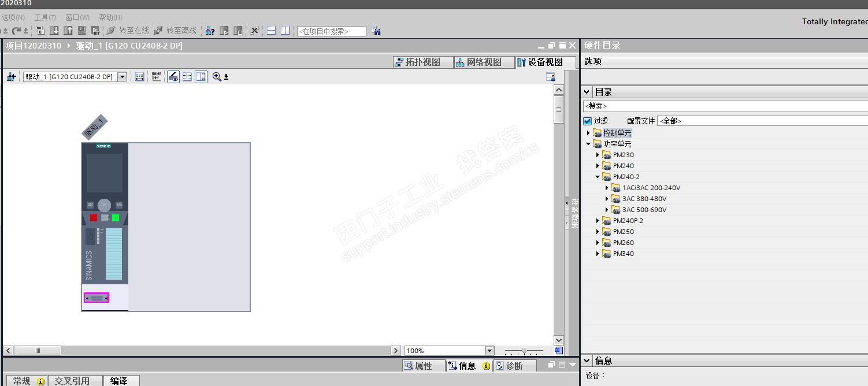The image size is (868, 386).
Task: Click the project search field 在项目中搜索
Action: click(x=332, y=31)
